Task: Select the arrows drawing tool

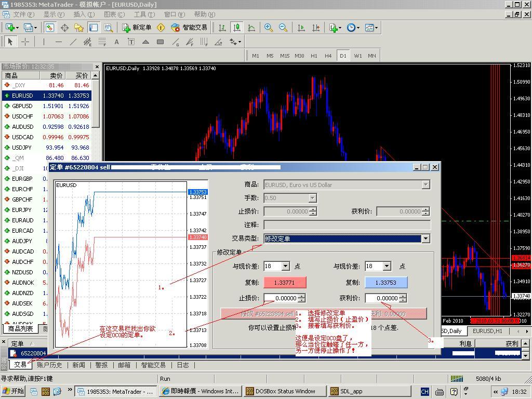Action: (233, 42)
